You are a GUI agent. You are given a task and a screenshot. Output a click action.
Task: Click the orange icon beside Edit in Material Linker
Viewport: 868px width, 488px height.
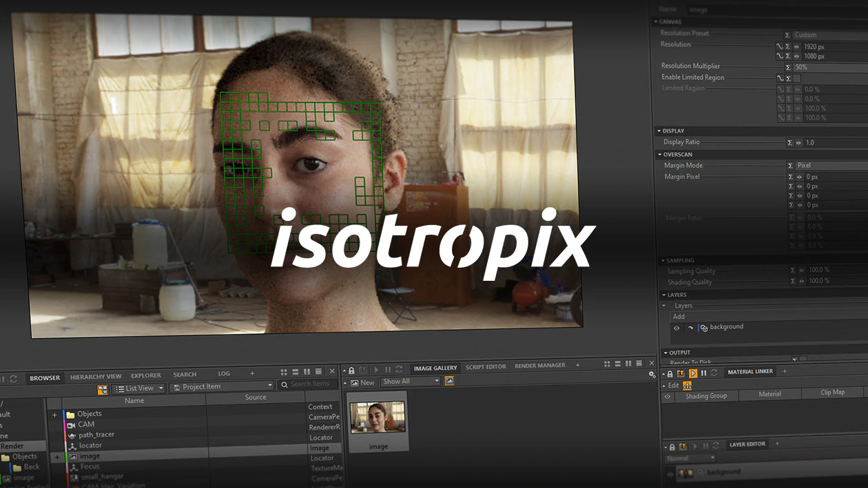(x=687, y=385)
